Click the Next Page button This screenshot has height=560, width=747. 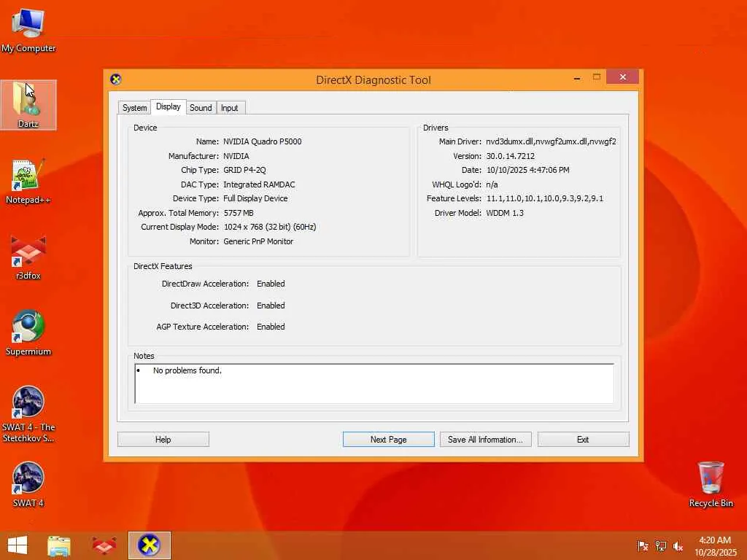tap(388, 440)
